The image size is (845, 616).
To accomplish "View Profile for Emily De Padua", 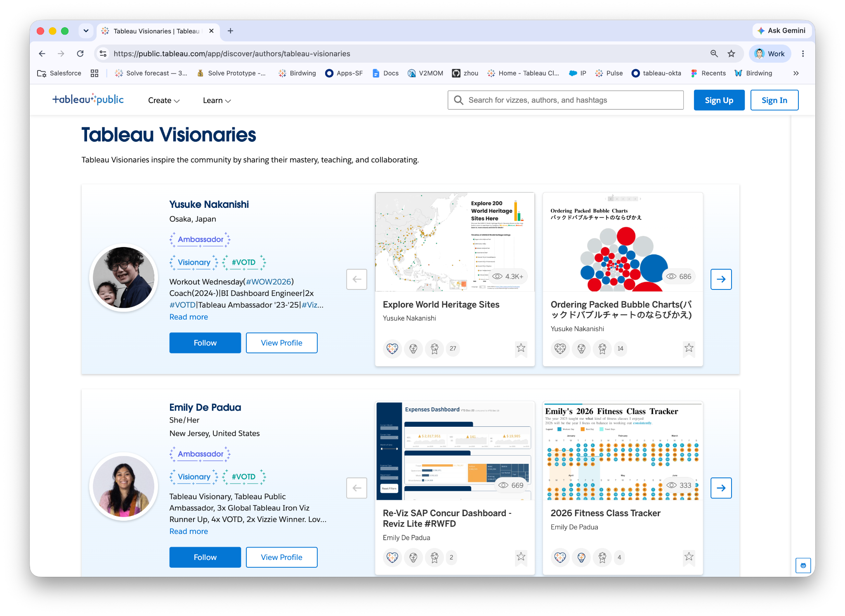I will [x=282, y=557].
